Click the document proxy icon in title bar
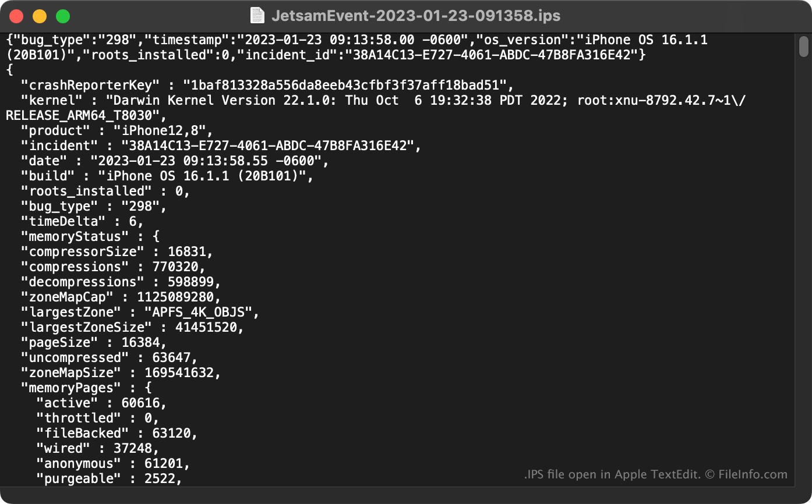This screenshot has height=504, width=812. (x=257, y=15)
